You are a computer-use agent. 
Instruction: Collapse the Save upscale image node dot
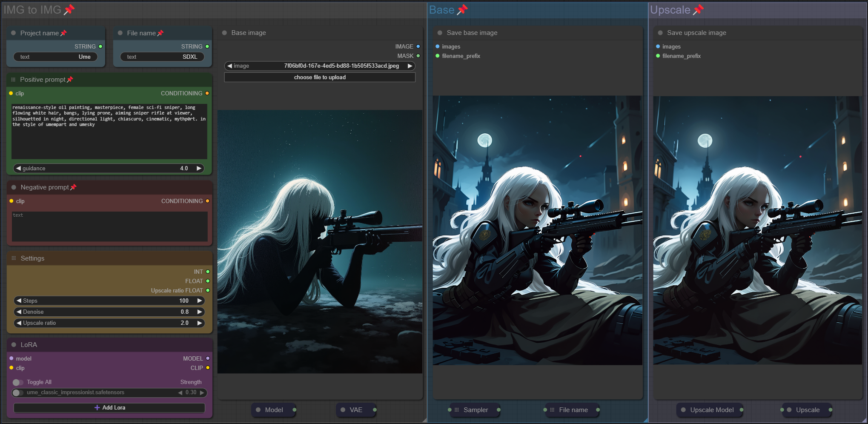pos(660,33)
